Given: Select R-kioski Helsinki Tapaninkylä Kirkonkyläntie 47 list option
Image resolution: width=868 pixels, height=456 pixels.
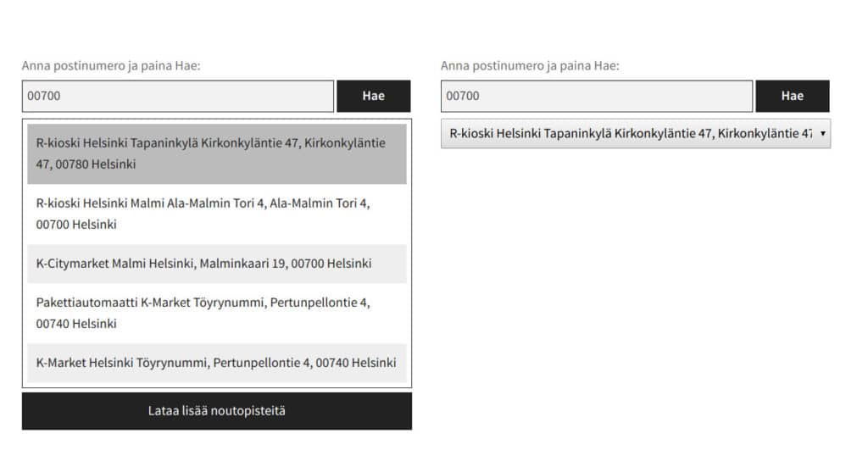Looking at the screenshot, I should point(217,154).
